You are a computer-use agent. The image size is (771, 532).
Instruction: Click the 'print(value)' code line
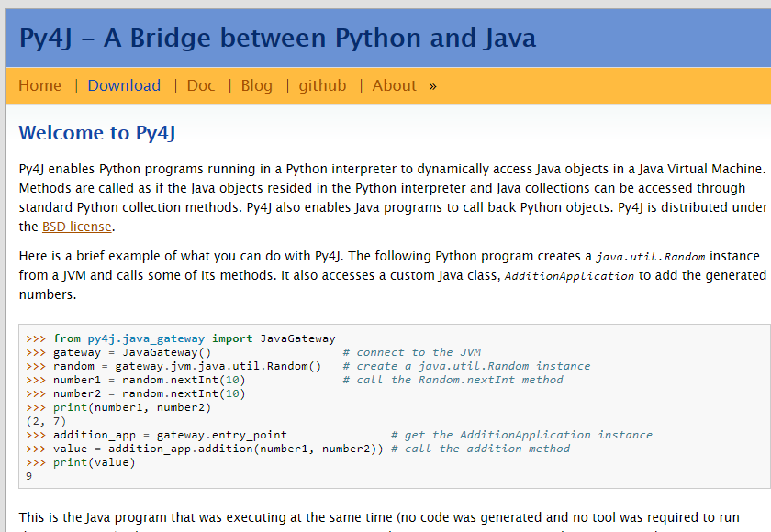(94, 462)
